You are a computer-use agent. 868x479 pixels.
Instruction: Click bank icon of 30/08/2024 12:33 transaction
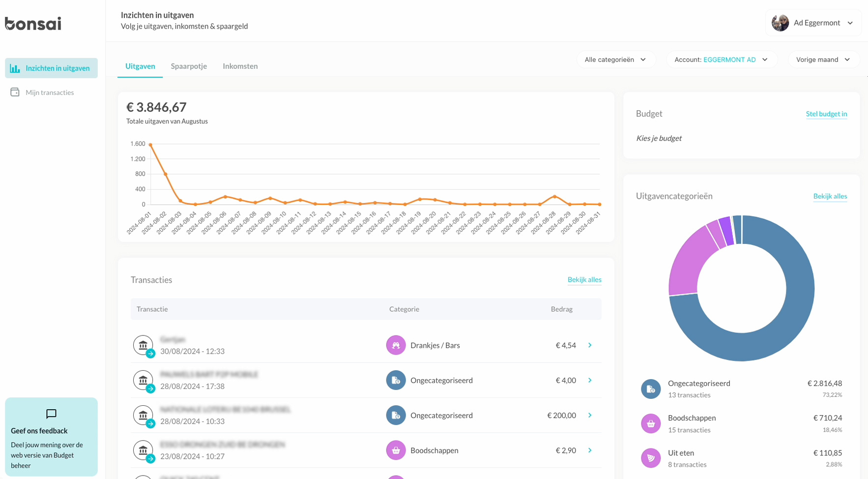click(143, 345)
